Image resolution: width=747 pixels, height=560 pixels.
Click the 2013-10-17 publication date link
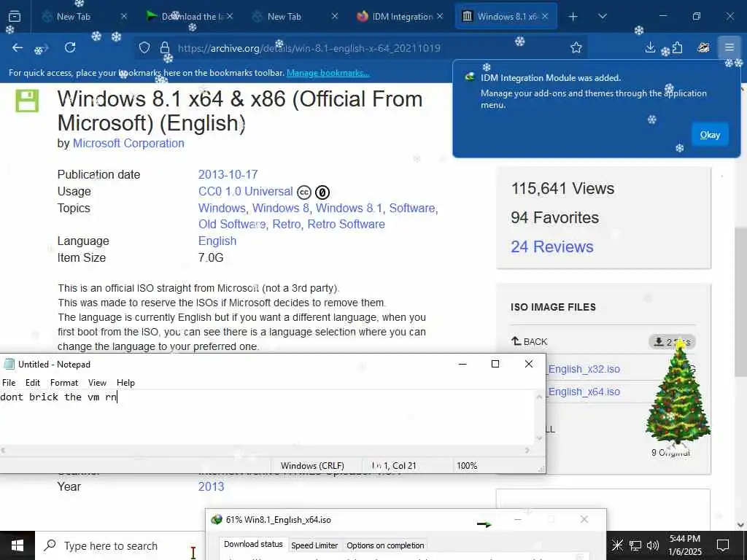click(228, 174)
